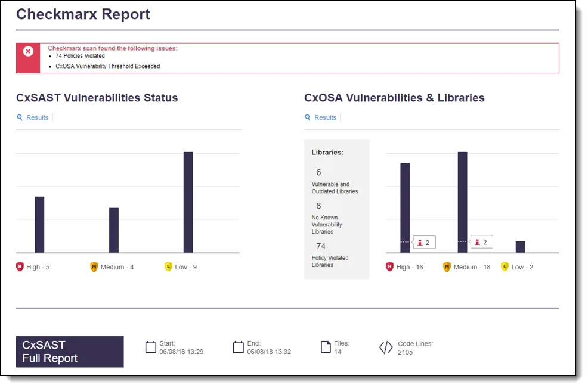This screenshot has width=588, height=388.
Task: Click the Medium severity shield under CxOSA chart
Action: [448, 267]
